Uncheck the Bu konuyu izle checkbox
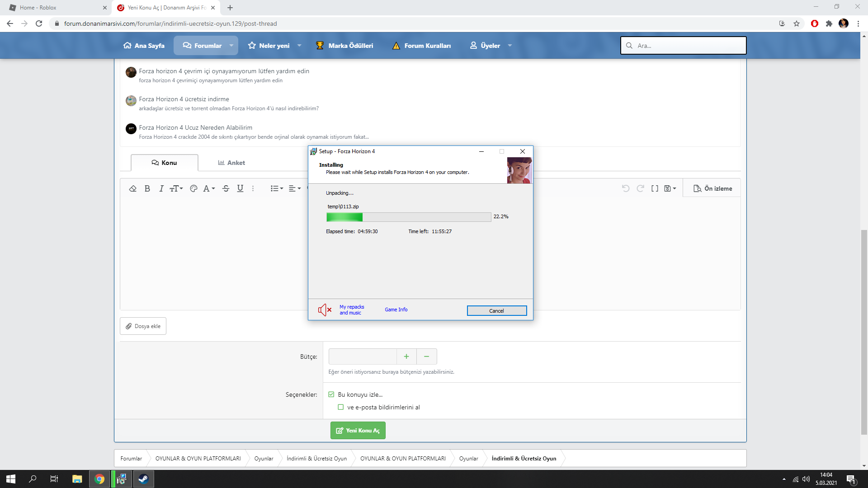 tap(331, 394)
